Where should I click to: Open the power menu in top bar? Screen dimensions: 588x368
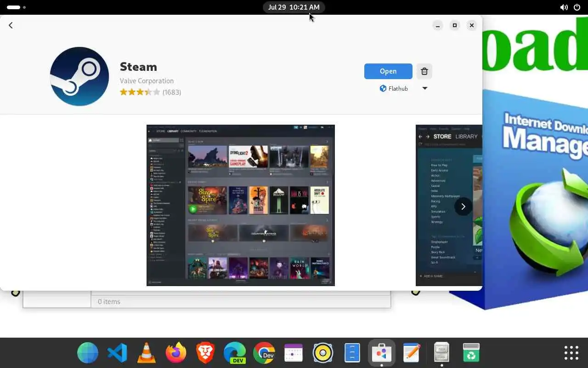577,7
